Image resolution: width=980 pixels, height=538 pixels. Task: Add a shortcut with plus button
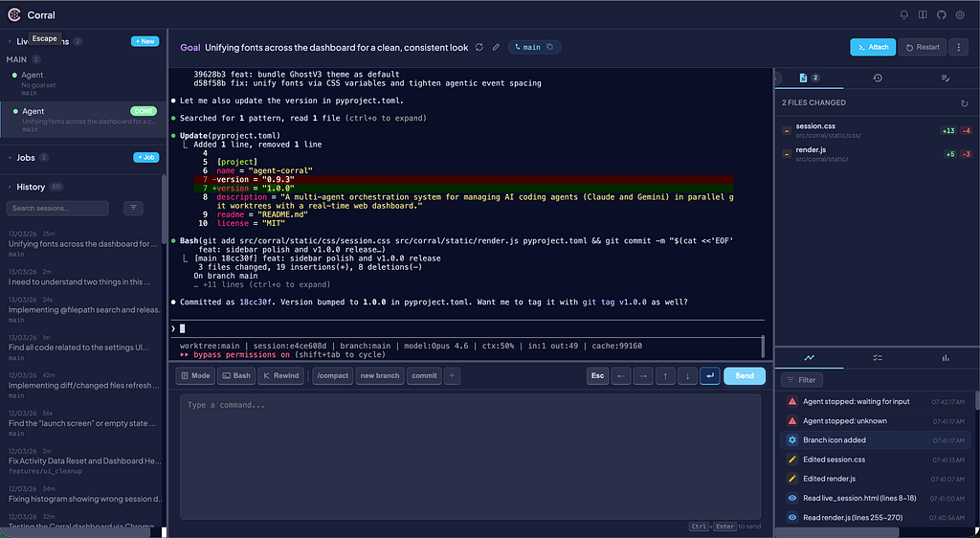point(452,375)
